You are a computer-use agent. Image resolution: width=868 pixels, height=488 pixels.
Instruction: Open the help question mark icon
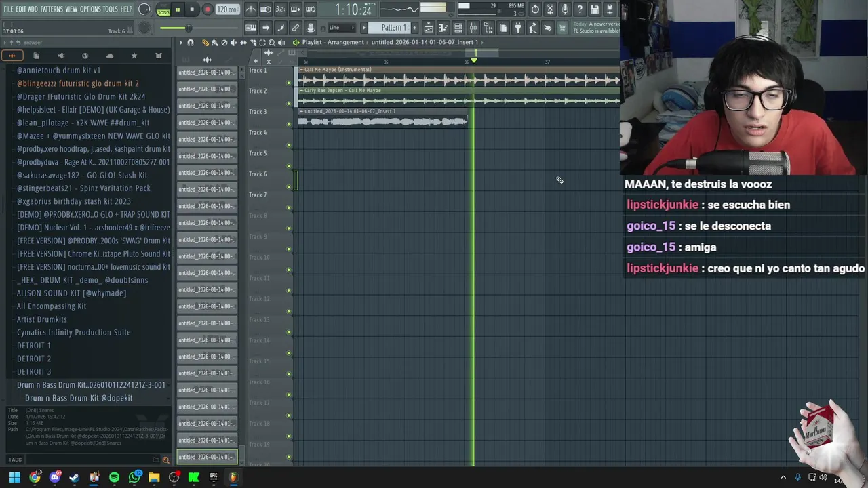point(580,9)
